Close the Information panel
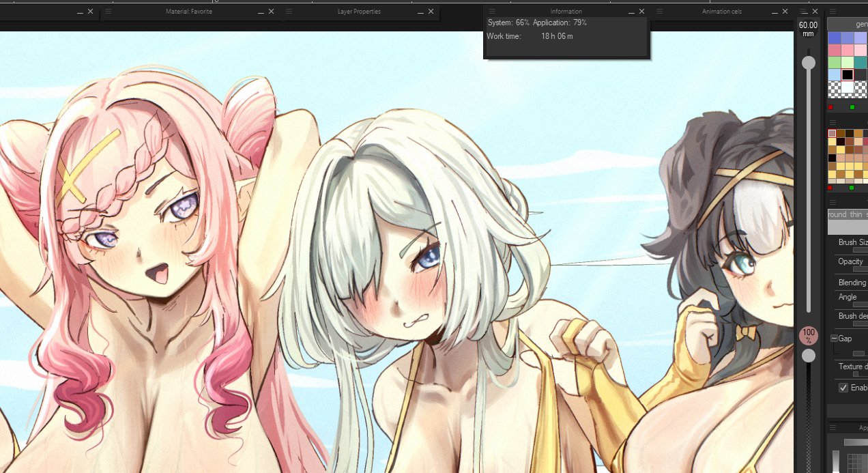 pyautogui.click(x=641, y=12)
